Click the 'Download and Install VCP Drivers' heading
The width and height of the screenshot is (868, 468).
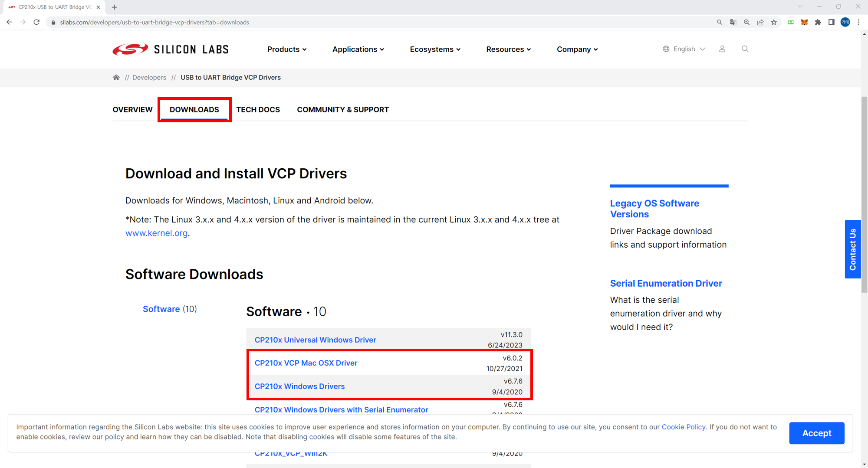pyautogui.click(x=236, y=173)
